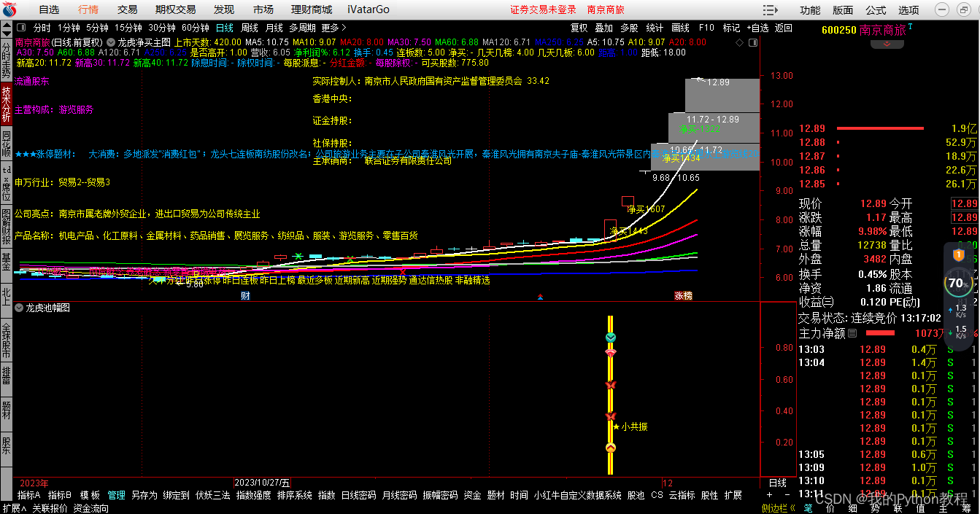Screen dimensions: 980x514
Task: Click the orange shield badge in floating widget
Action: coord(958,255)
